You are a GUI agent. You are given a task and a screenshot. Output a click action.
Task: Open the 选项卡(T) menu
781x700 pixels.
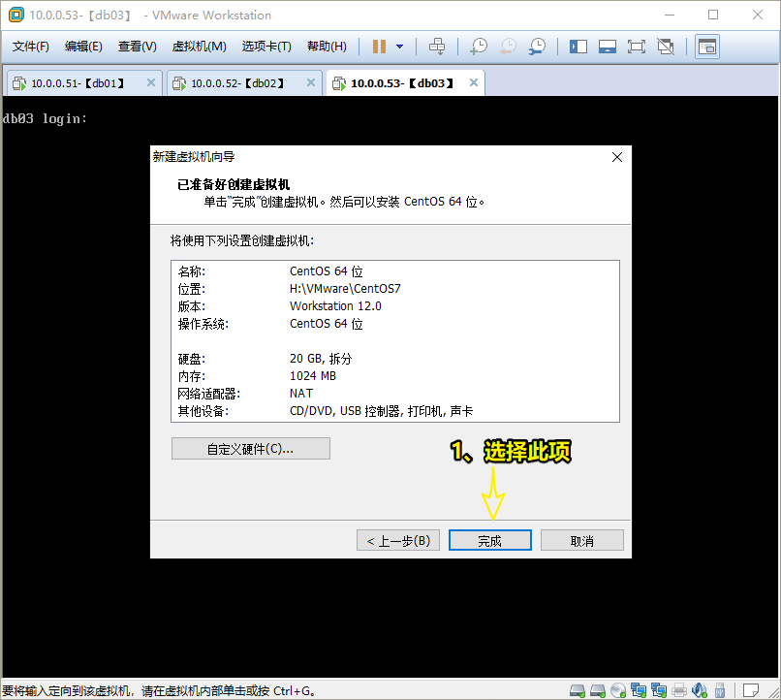click(267, 47)
